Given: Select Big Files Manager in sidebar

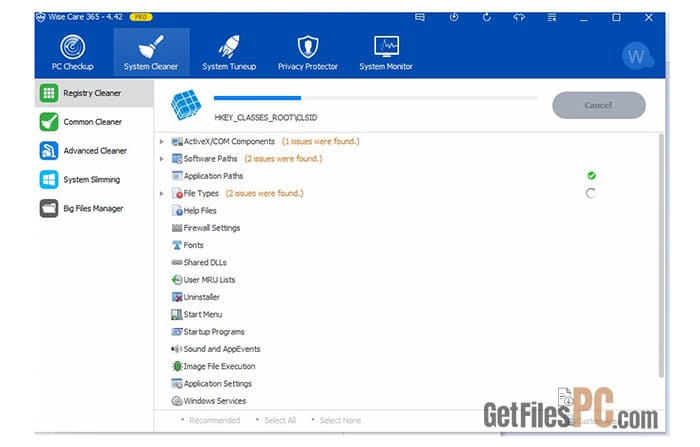Looking at the screenshot, I should tap(94, 209).
